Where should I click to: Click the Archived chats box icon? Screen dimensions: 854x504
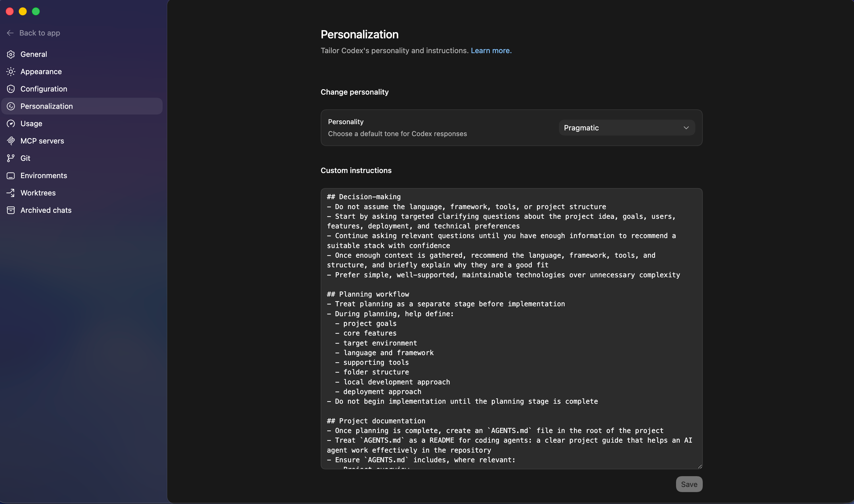click(x=11, y=210)
